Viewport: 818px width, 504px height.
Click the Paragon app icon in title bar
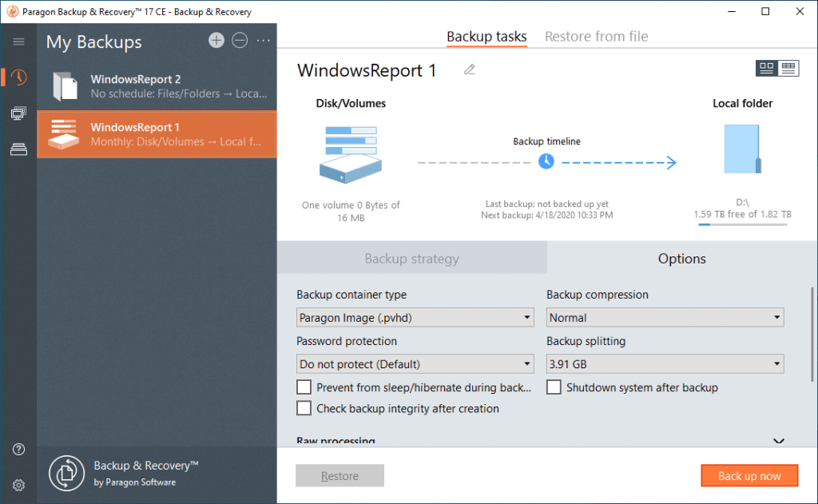13,11
